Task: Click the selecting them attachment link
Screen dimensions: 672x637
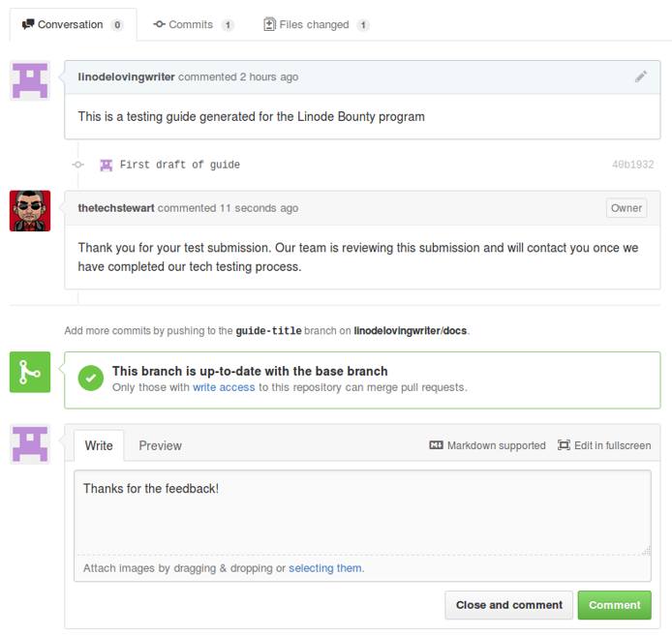Action: pos(324,568)
